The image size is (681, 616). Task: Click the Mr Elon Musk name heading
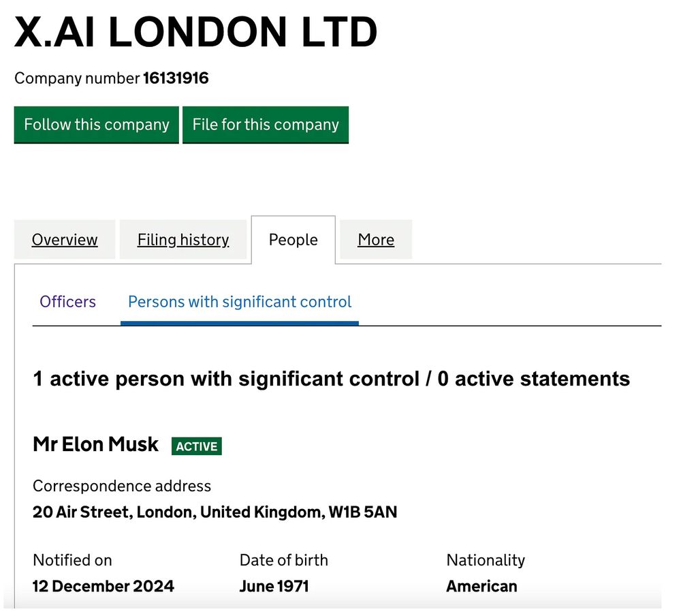[x=95, y=444]
